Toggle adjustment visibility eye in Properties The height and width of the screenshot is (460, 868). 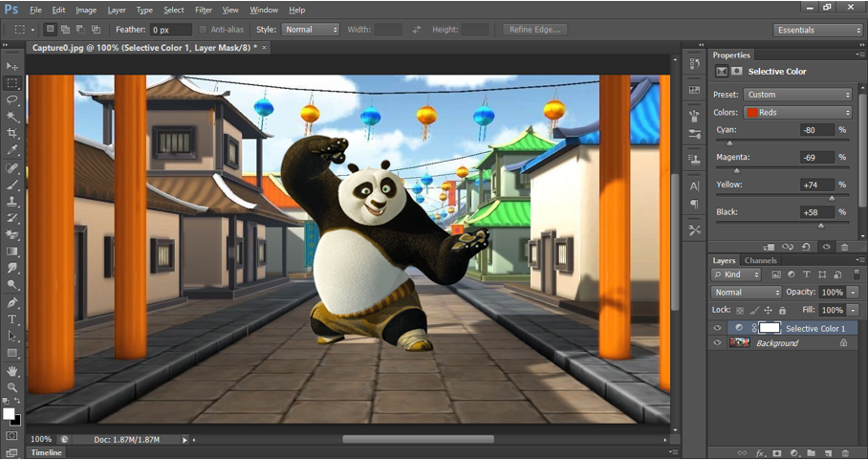point(827,247)
